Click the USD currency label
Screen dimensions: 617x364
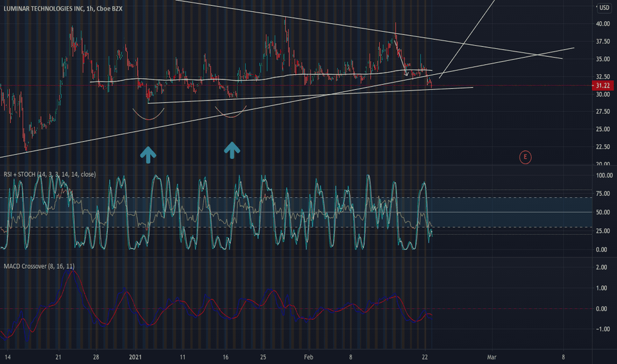tap(604, 7)
